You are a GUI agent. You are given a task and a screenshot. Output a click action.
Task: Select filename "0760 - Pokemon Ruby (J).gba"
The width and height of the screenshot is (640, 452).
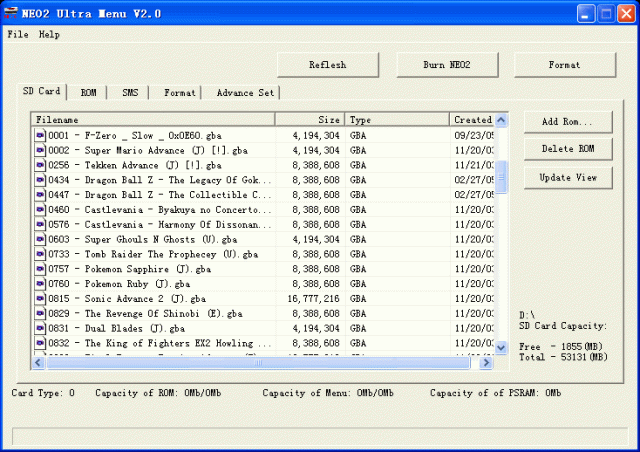pos(119,284)
